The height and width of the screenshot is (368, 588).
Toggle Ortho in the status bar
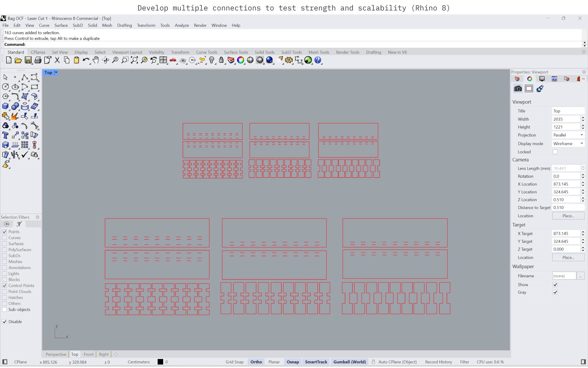pos(256,362)
